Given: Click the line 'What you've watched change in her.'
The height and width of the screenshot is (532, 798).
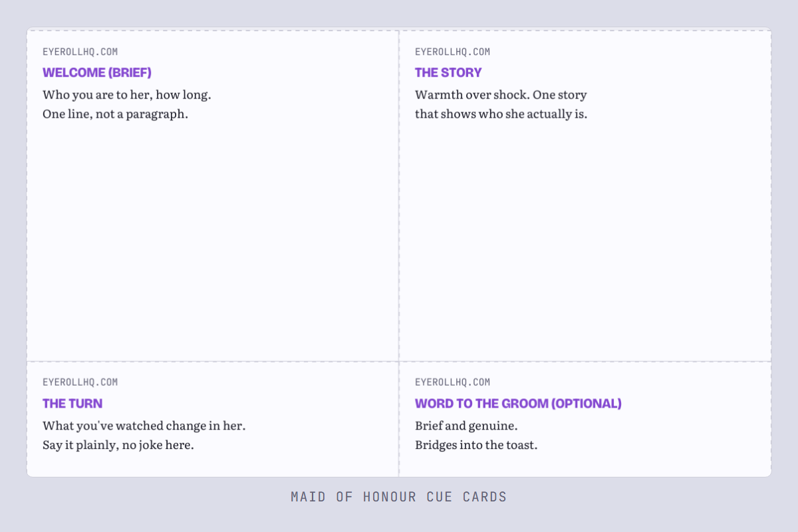Looking at the screenshot, I should coord(144,426).
